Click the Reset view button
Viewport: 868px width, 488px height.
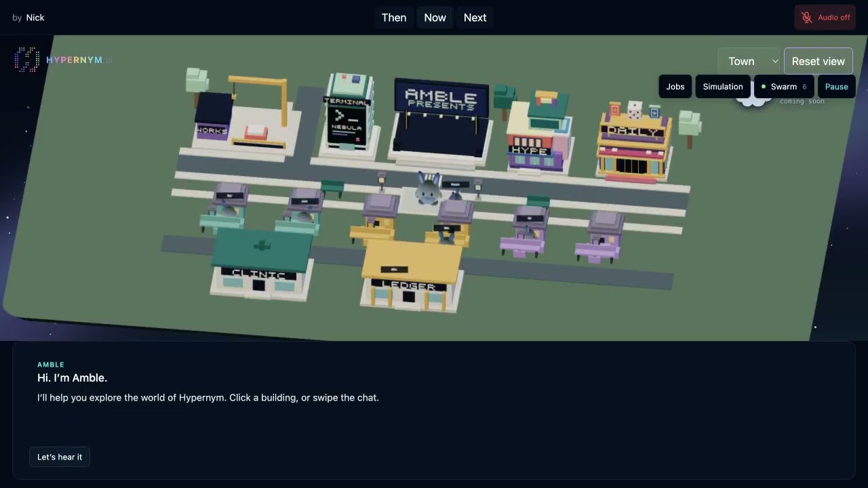[818, 61]
